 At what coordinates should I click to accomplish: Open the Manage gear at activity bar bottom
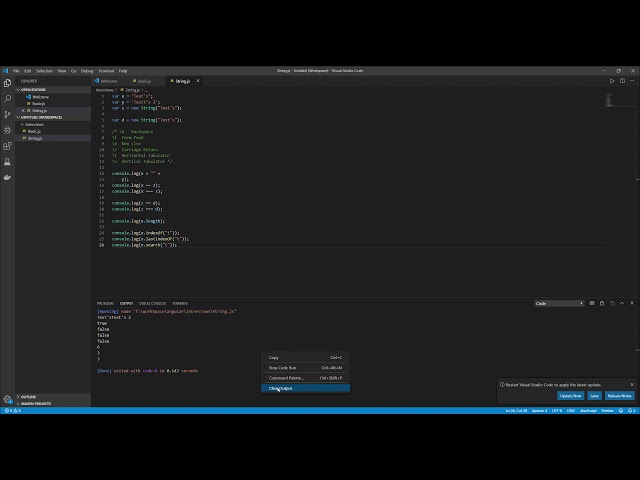tap(7, 400)
